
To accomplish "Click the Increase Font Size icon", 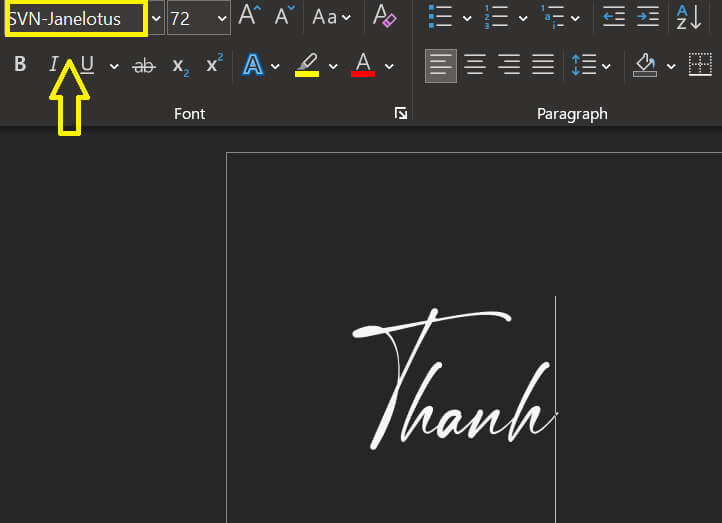I will pos(249,17).
